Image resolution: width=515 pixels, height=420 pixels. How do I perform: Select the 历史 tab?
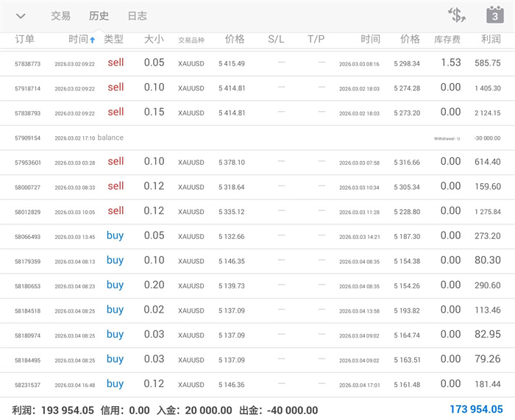(99, 16)
